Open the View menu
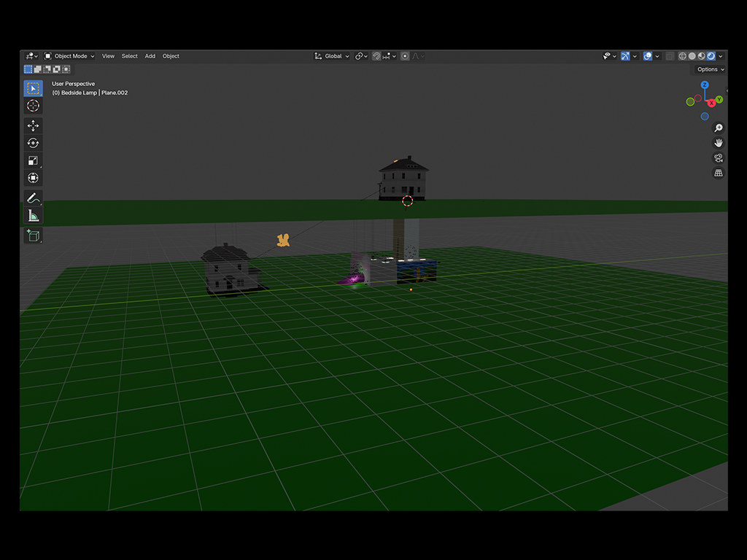 tap(108, 56)
